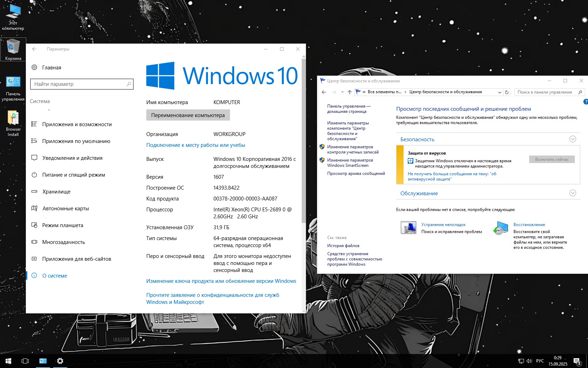
Task: Expand the Security section chevron
Action: pos(573,139)
